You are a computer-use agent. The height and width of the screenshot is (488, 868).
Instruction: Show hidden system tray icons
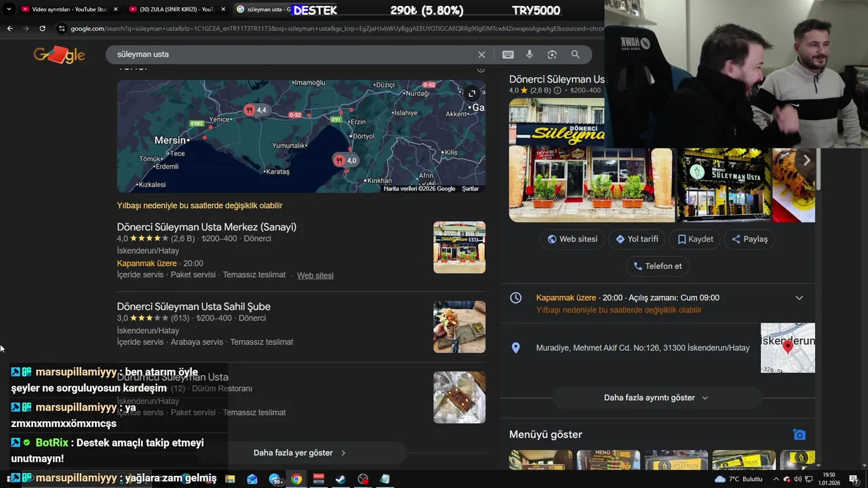pyautogui.click(x=776, y=479)
